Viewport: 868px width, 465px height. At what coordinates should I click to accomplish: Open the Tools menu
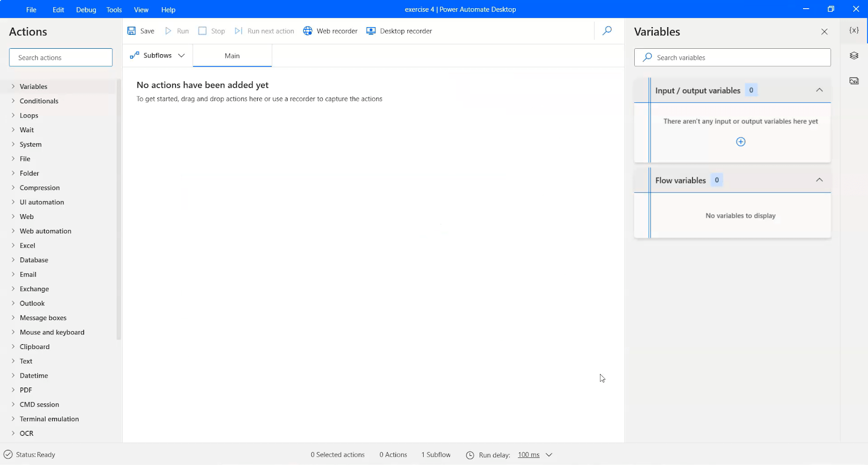[114, 9]
